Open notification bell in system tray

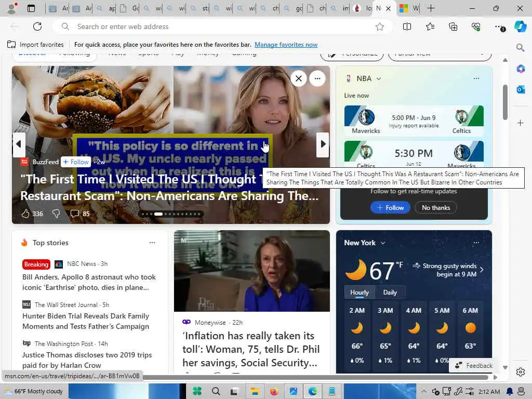coord(509,391)
